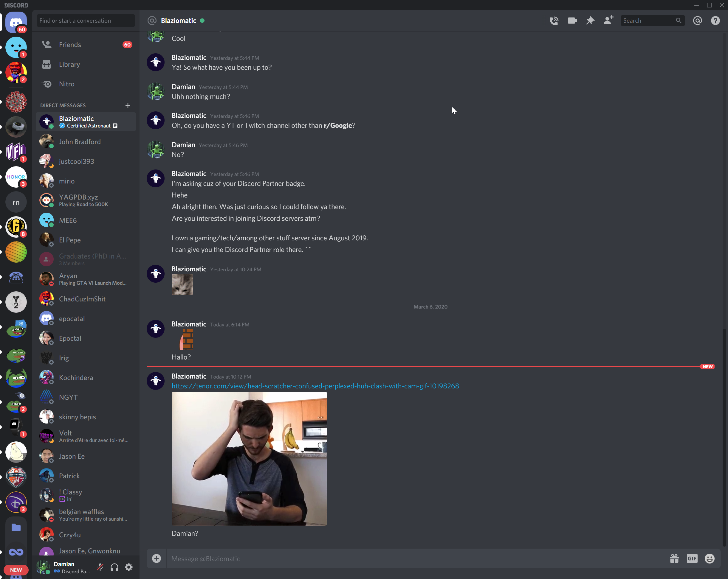Open the attachment upload plus menu
Screen dimensions: 728x579
pyautogui.click(x=156, y=558)
